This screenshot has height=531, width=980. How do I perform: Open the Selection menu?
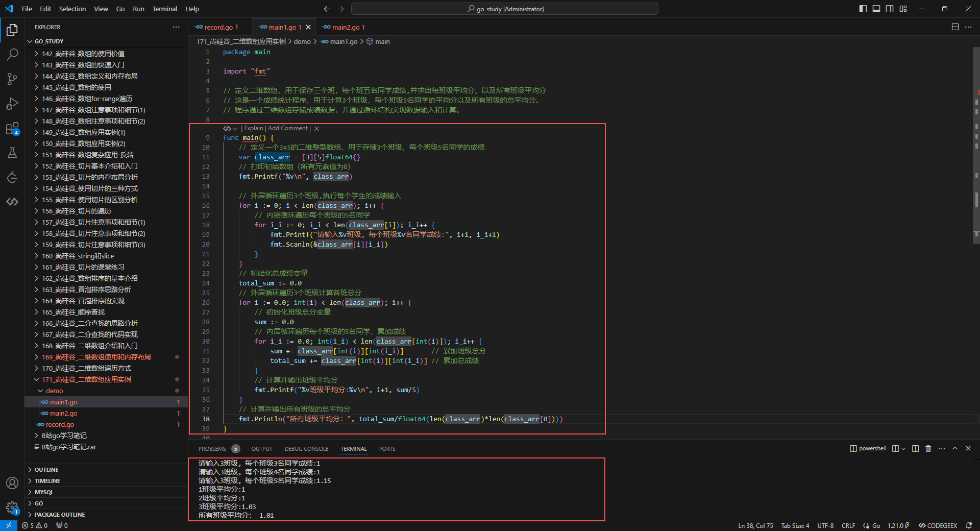[x=72, y=9]
